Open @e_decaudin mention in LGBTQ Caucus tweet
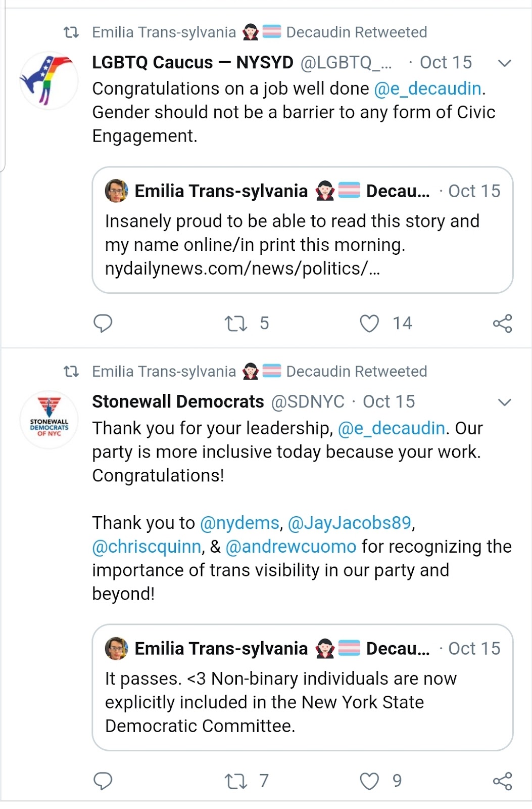Screen dimensions: 532x809 428,89
